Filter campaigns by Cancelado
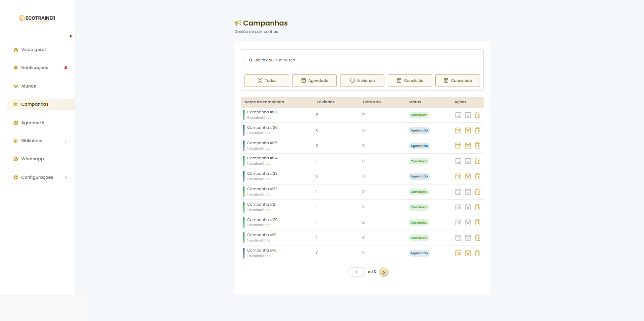 (458, 81)
